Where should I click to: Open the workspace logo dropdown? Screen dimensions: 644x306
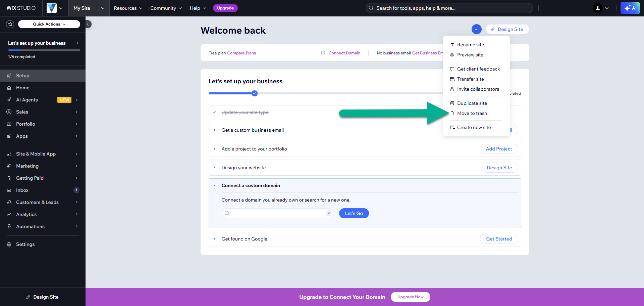pyautogui.click(x=55, y=8)
